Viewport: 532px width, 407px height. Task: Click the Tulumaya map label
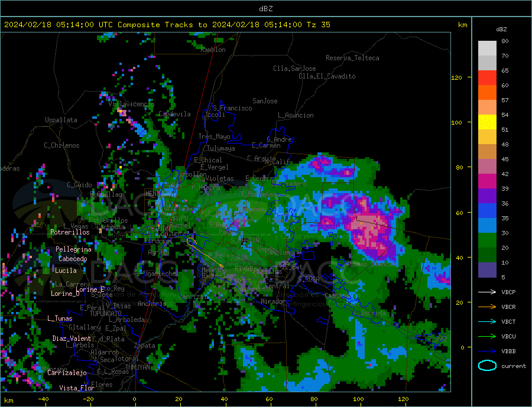(221, 148)
